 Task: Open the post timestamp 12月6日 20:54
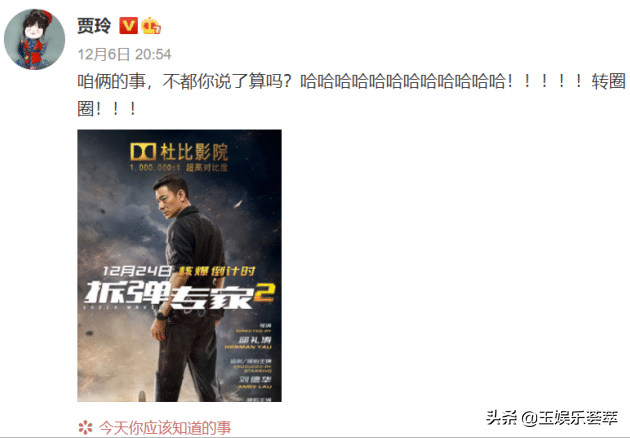point(125,55)
